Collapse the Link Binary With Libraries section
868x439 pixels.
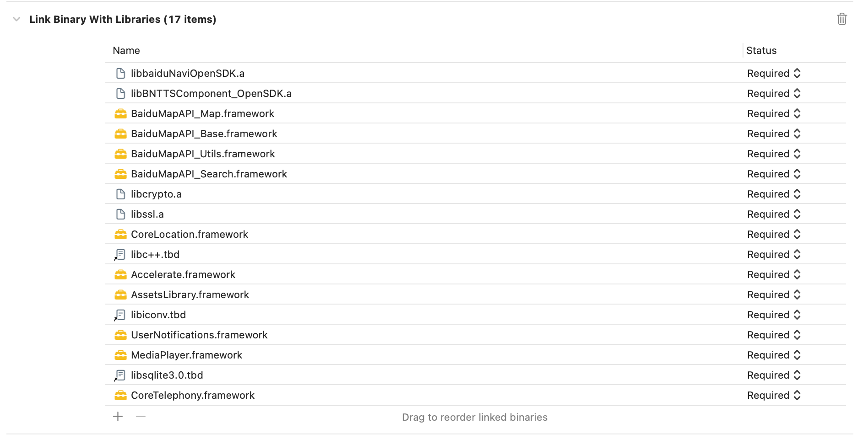click(x=17, y=19)
